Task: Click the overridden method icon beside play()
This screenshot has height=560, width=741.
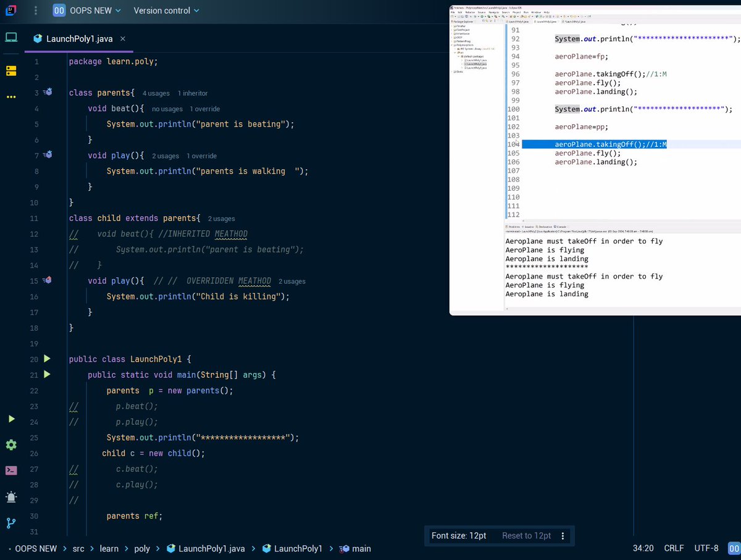Action: (x=48, y=280)
